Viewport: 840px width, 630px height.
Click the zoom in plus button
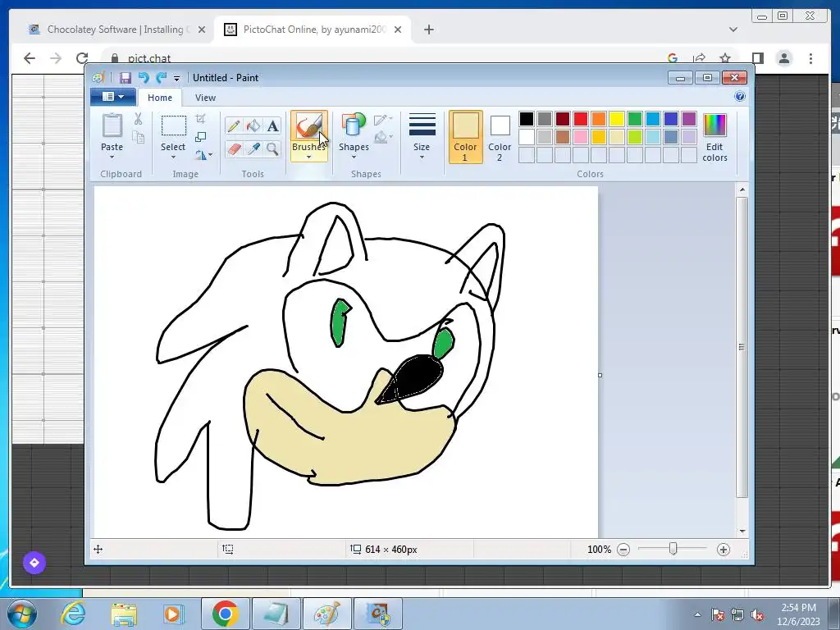coord(724,549)
